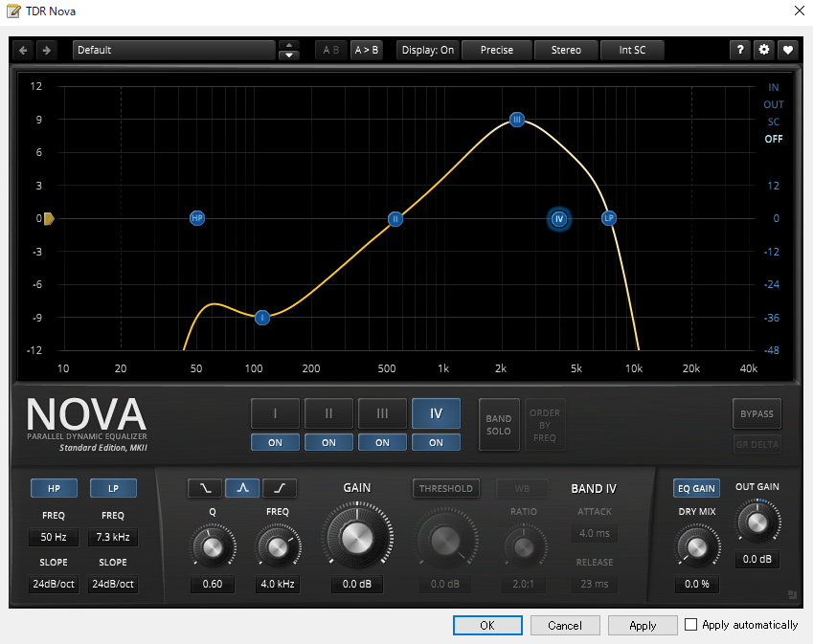Toggle the HP filter button
Viewport: 813px width, 644px height.
pyautogui.click(x=54, y=488)
